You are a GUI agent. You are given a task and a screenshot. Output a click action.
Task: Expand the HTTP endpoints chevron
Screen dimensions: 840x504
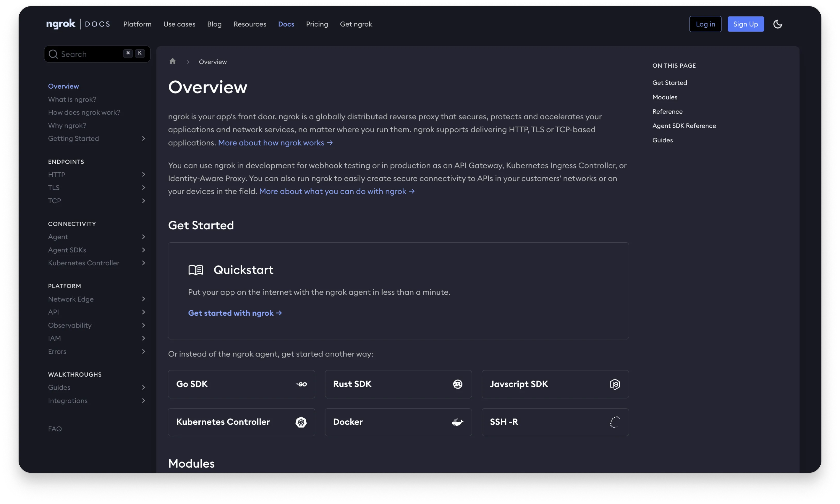[143, 175]
